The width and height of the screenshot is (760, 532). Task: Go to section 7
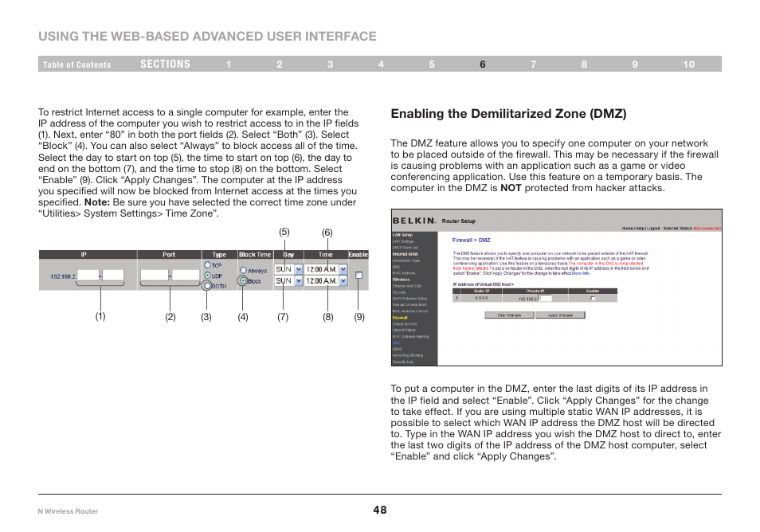click(x=533, y=65)
